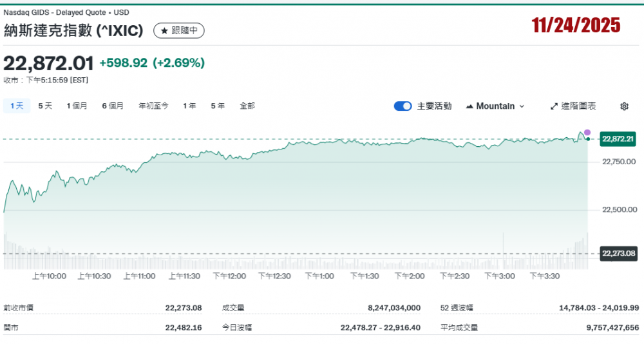644x344 pixels.
Task: Switch chart to the 1年 range
Action: point(189,106)
